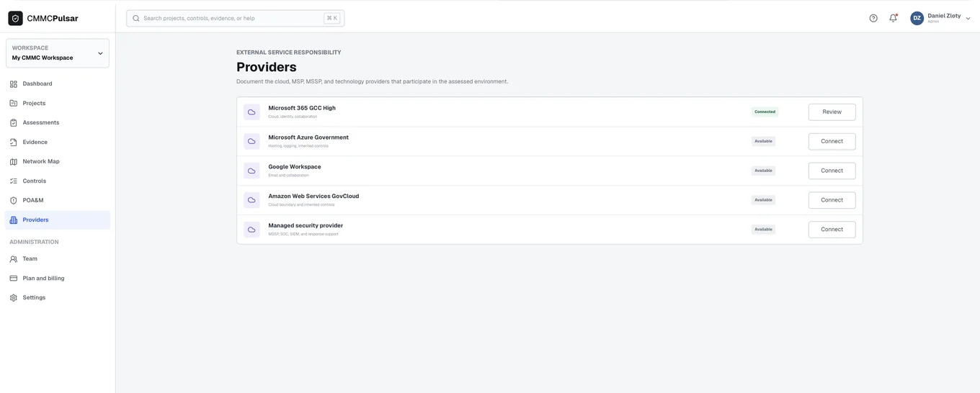Screen dimensions: 980x393
Task: Click Microsoft 365 GCC High title
Action: pos(302,108)
